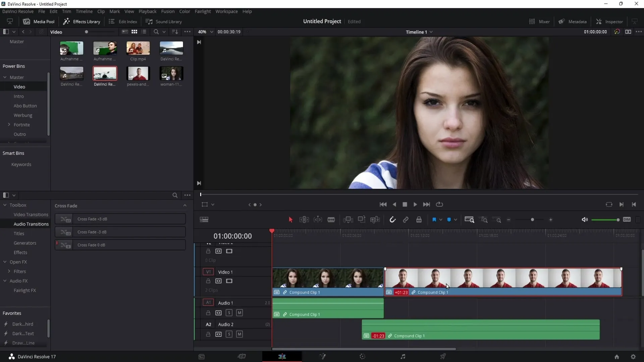Open the Playback menu in menu bar
The image size is (644, 362).
(148, 11)
